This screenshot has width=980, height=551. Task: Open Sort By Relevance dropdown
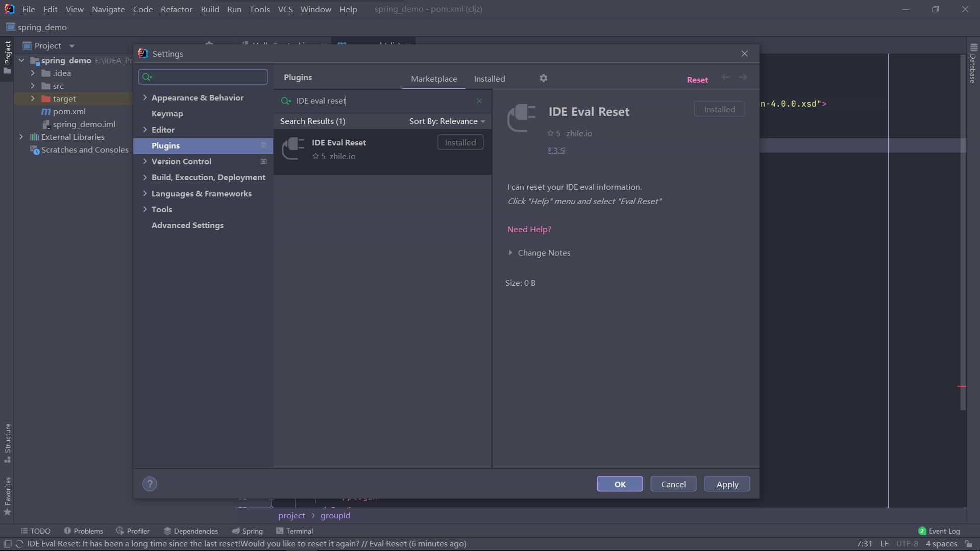(447, 121)
